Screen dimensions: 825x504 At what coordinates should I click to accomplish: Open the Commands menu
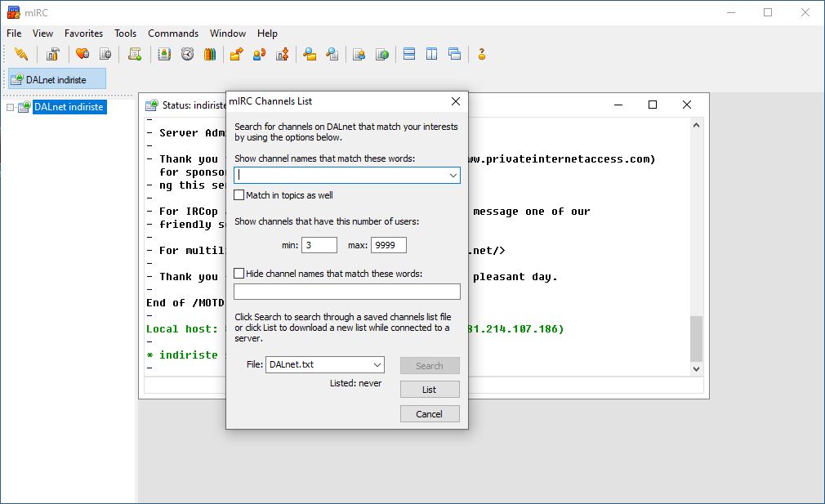tap(173, 33)
